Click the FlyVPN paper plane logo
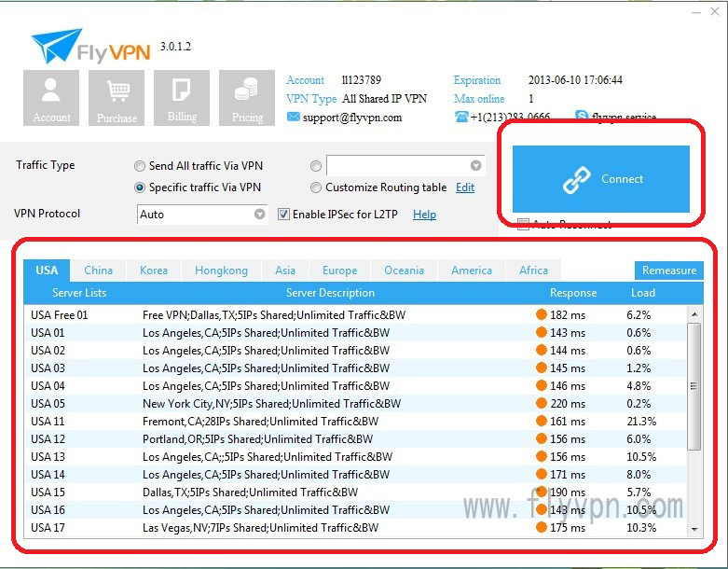This screenshot has height=569, width=728. [x=56, y=46]
